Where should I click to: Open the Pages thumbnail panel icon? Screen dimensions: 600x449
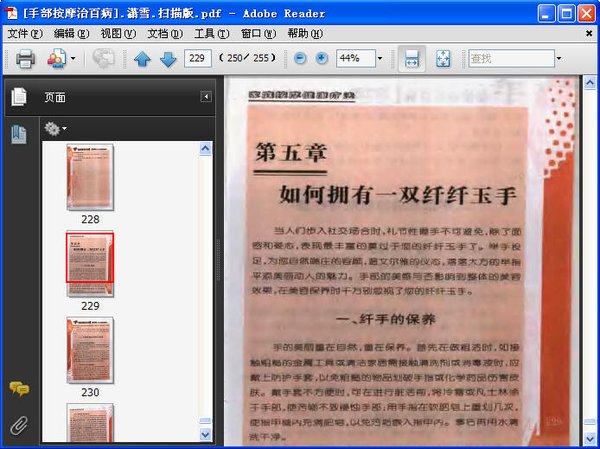(18, 97)
